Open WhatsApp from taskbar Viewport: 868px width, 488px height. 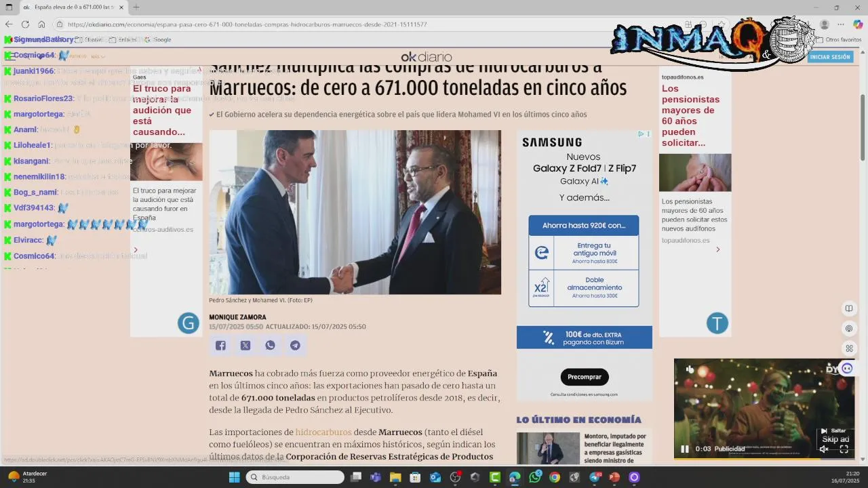535,477
